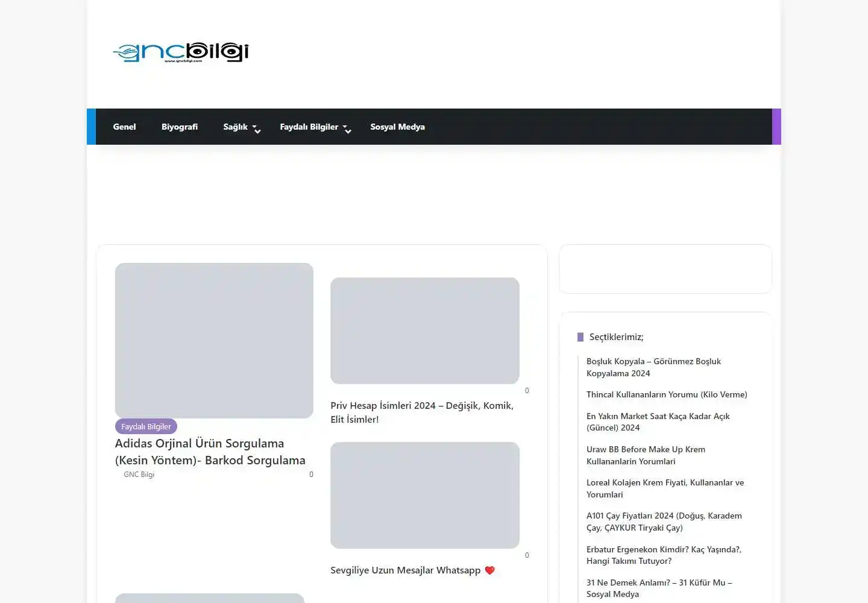
Task: Click the Faydalı Bilgiler category badge
Action: click(x=146, y=426)
